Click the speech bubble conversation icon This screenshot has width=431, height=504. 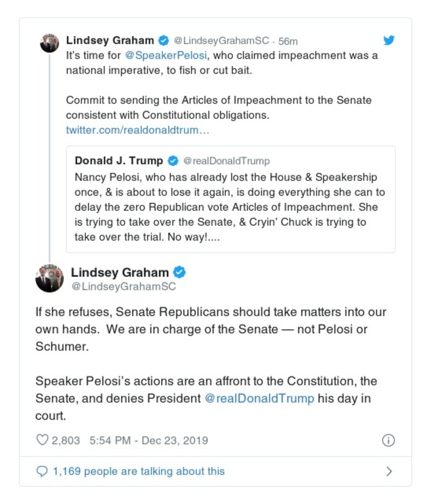[x=42, y=471]
